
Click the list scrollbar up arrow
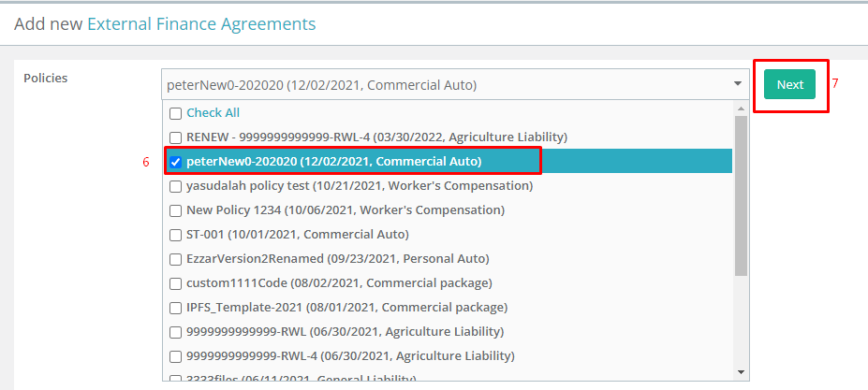[741, 108]
